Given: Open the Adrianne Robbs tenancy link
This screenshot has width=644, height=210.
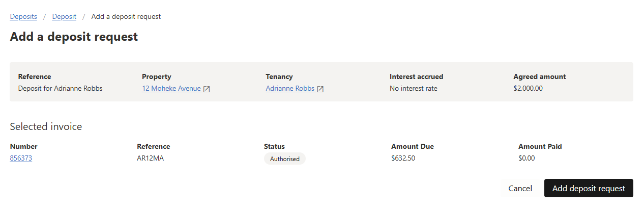Looking at the screenshot, I should [290, 89].
